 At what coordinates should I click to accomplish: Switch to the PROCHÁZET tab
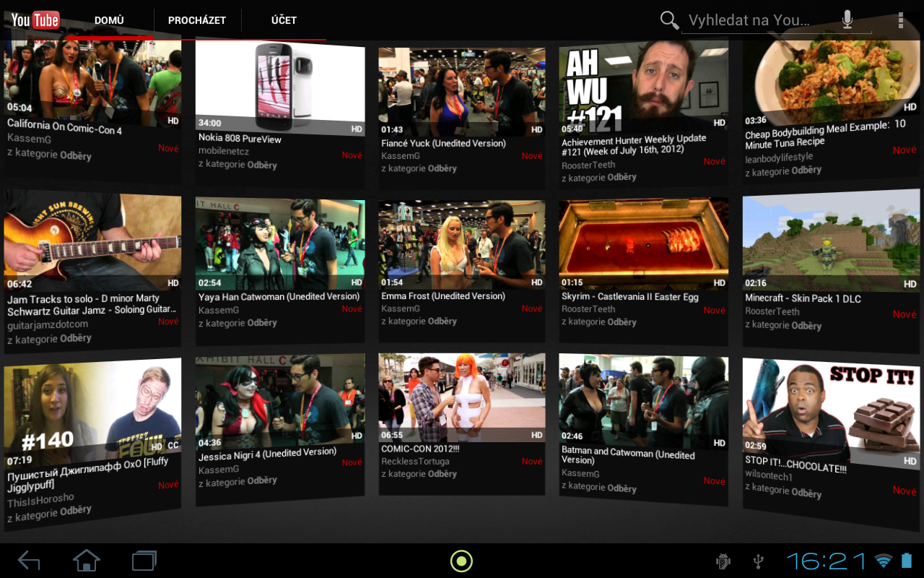(x=196, y=20)
